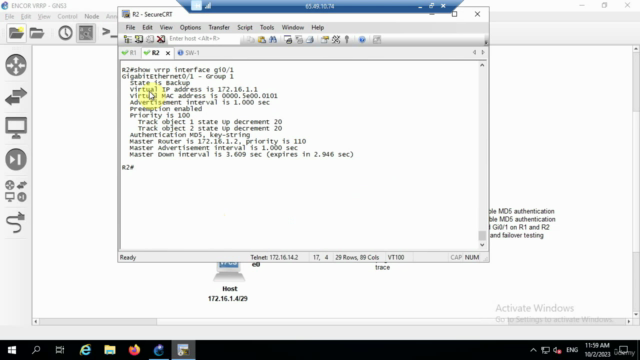The height and width of the screenshot is (360, 640).
Task: Open the GNS3 Control menu
Action: (67, 16)
